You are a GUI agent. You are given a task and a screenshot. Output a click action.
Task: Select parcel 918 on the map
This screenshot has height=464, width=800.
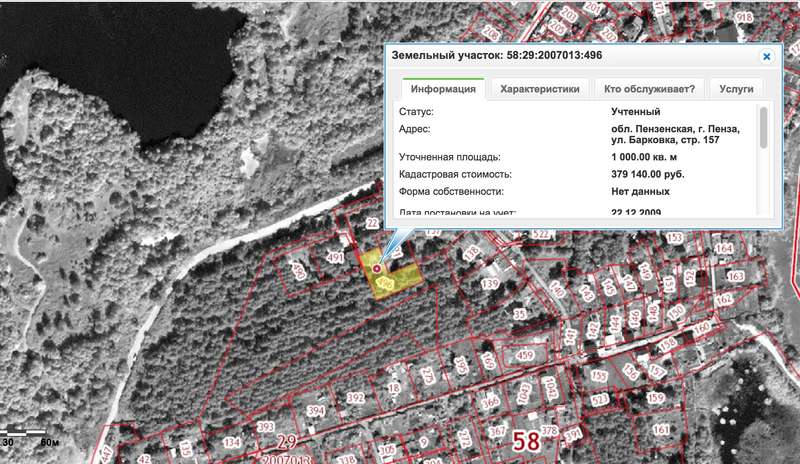[x=744, y=17]
